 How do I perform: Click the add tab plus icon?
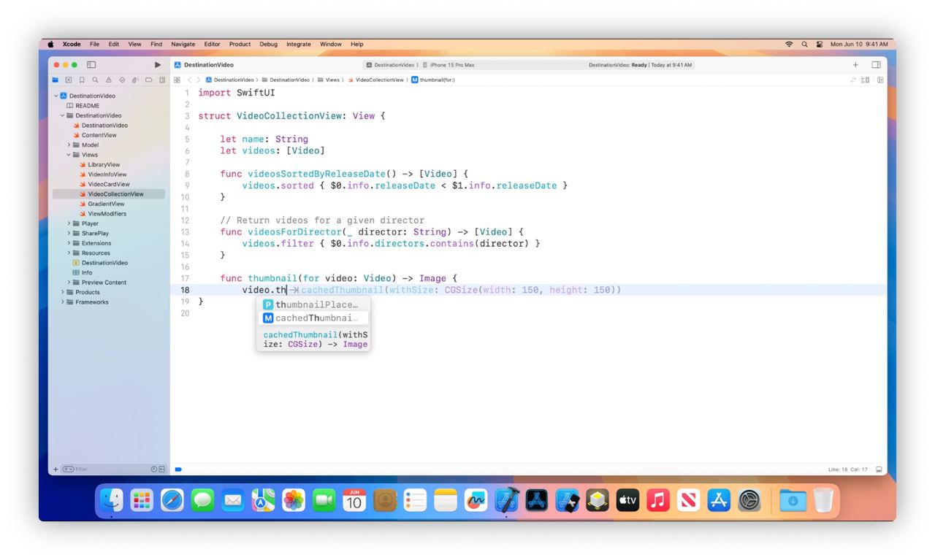855,64
